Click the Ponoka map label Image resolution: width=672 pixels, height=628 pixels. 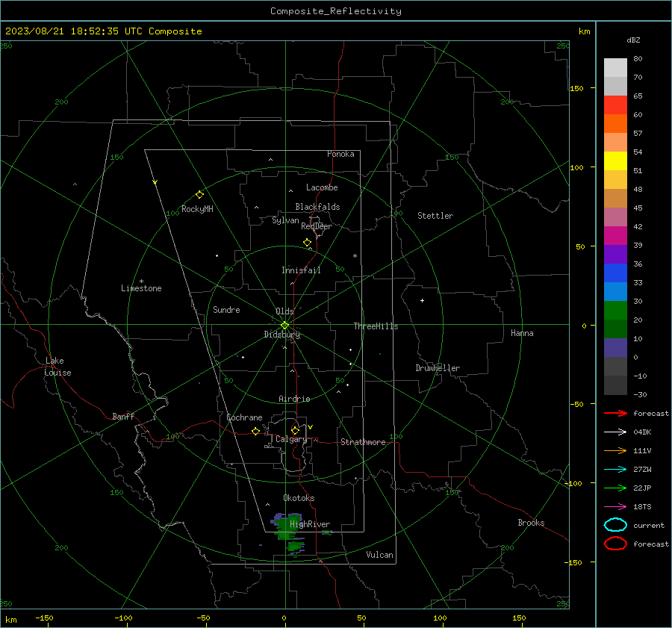pos(340,154)
